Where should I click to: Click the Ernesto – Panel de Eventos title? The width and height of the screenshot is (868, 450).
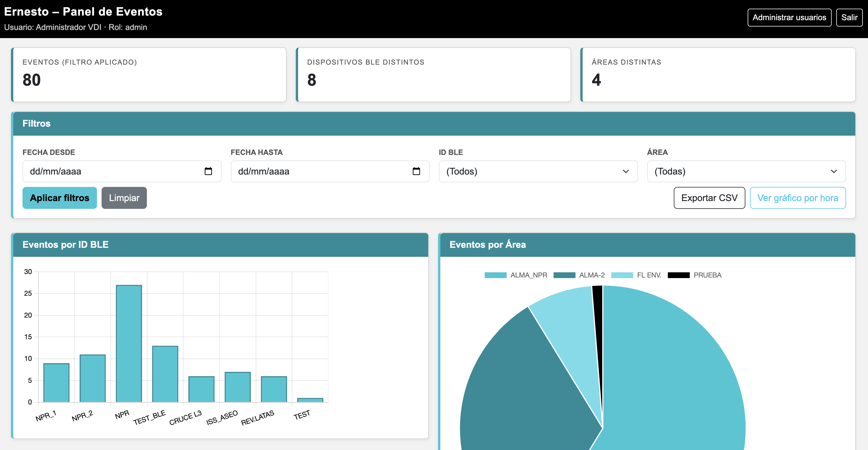(x=83, y=12)
